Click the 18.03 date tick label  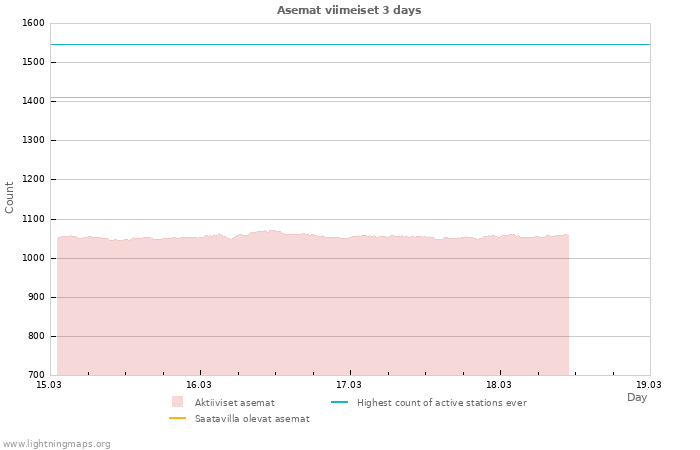click(x=499, y=384)
